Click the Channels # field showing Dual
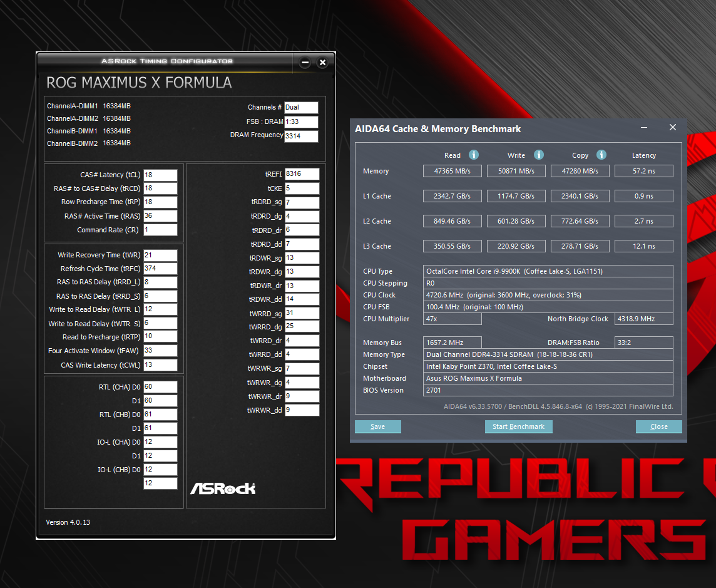This screenshot has width=716, height=588. tap(301, 108)
